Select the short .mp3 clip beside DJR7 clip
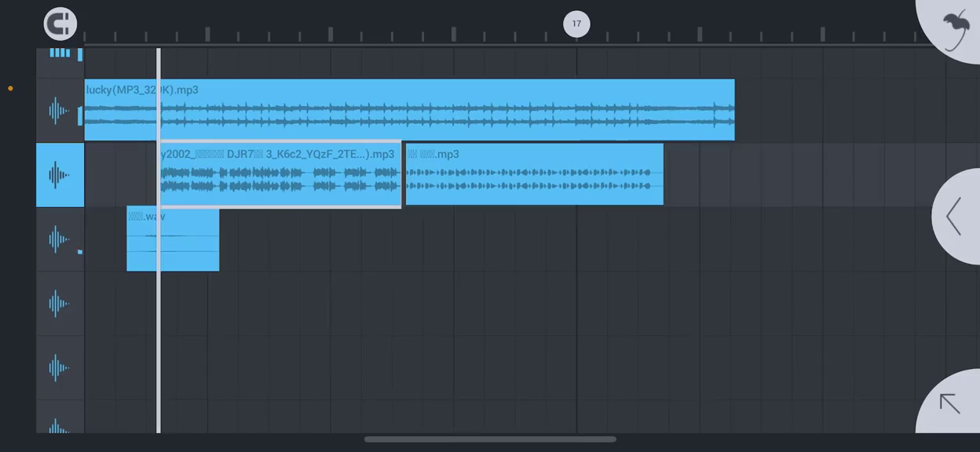980x452 pixels. 534,174
